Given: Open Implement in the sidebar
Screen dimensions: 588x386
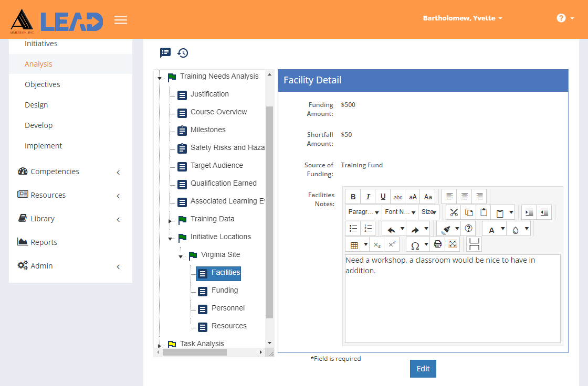Looking at the screenshot, I should 44,146.
